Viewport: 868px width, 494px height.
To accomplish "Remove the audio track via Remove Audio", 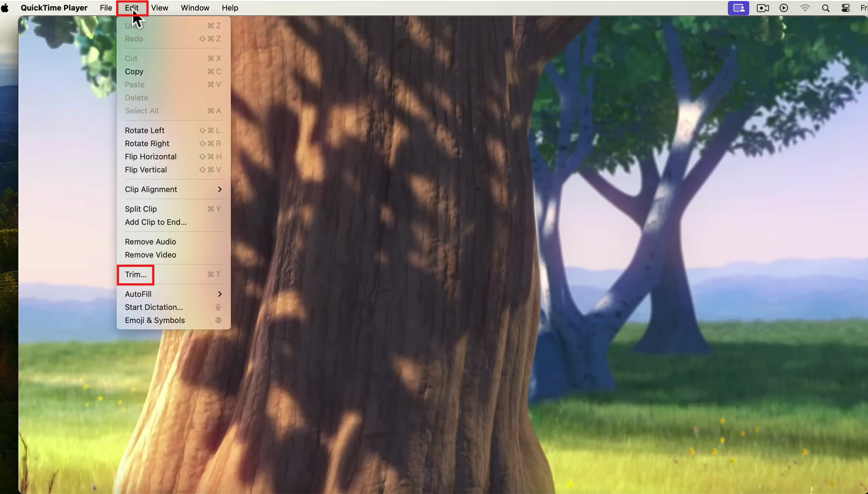I will pos(173,242).
